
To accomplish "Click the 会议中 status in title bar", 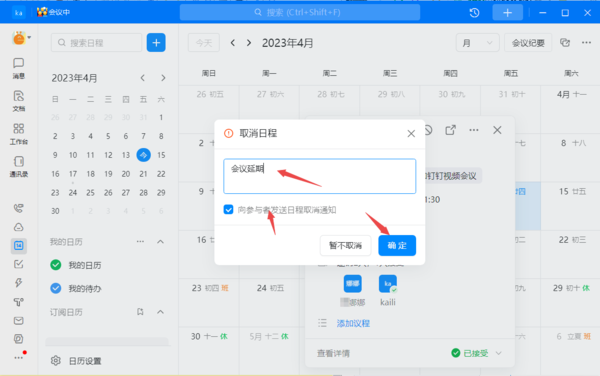I will click(54, 12).
